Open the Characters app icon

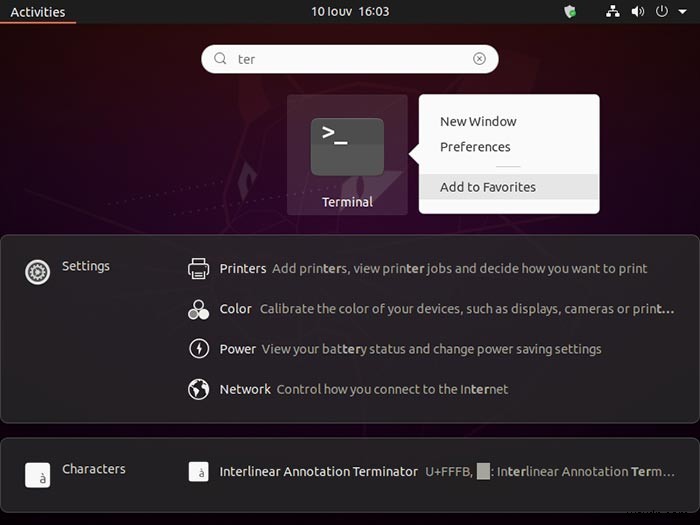[x=38, y=475]
